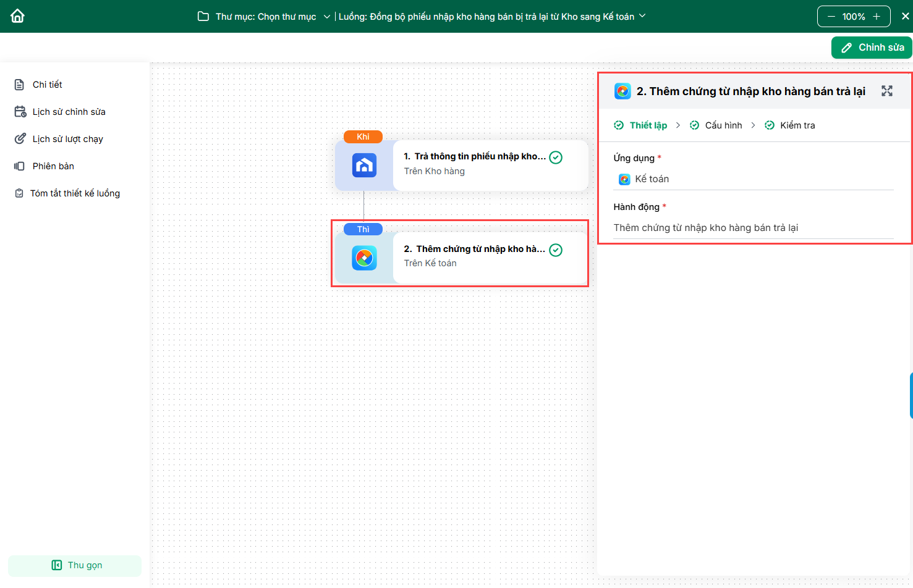Select step 1 Trả thông tin phiếu nhập kho
The width and height of the screenshot is (913, 588).
[x=474, y=164]
